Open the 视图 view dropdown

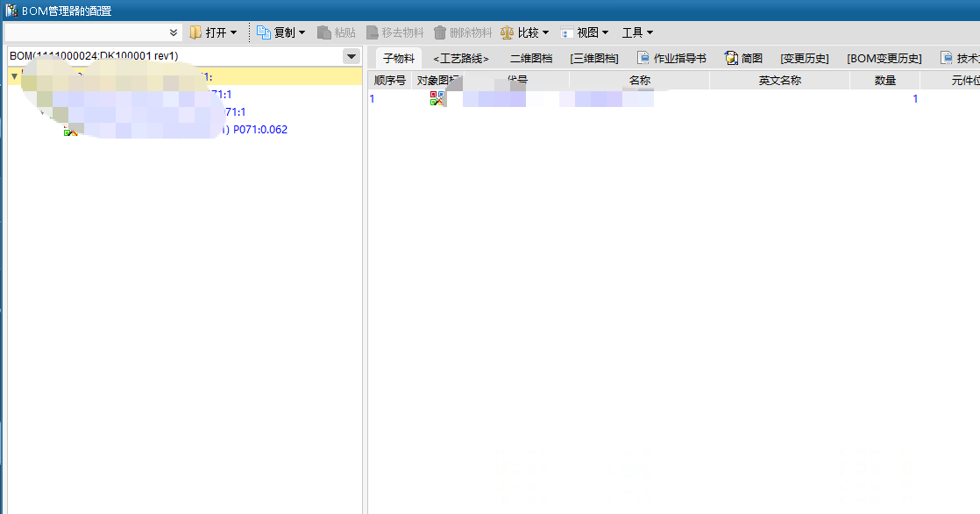point(585,32)
